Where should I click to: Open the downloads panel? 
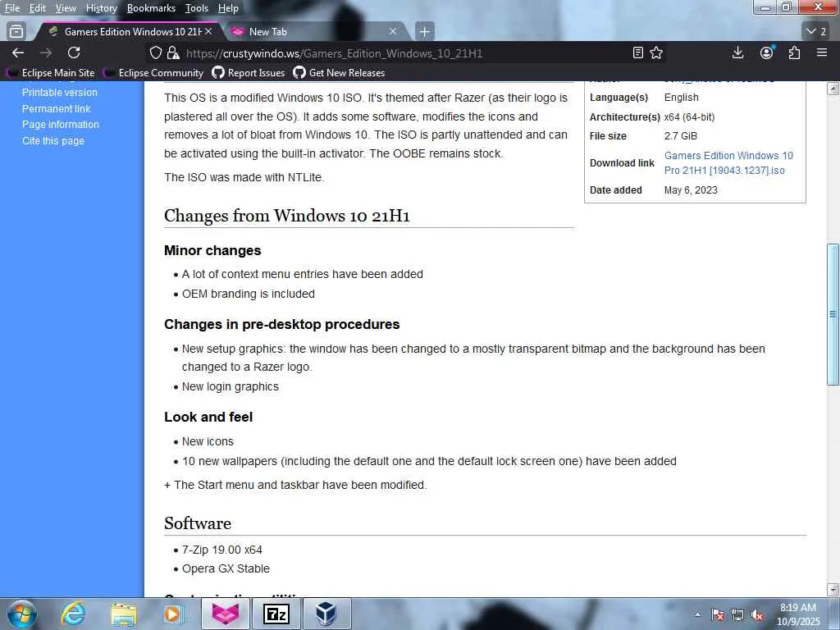[737, 52]
